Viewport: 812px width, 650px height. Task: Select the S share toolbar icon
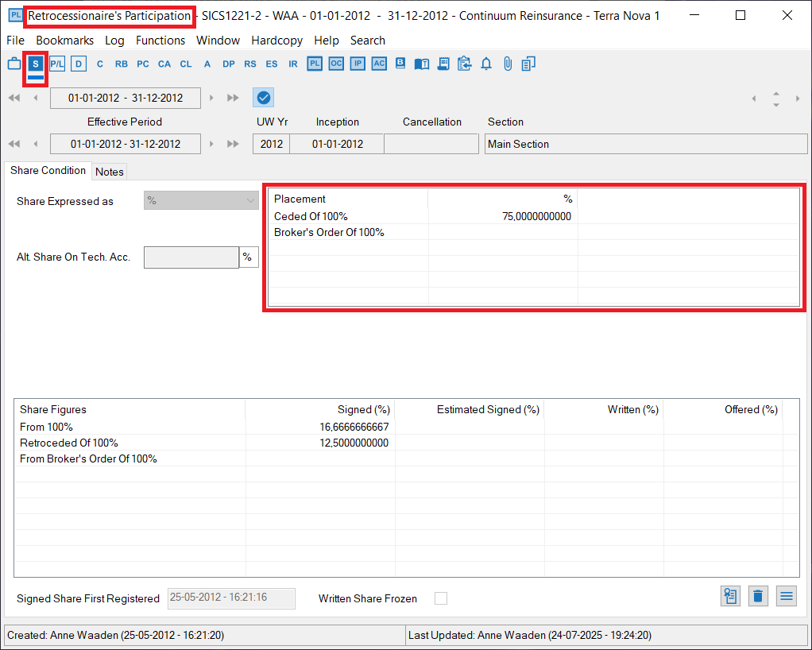click(36, 64)
